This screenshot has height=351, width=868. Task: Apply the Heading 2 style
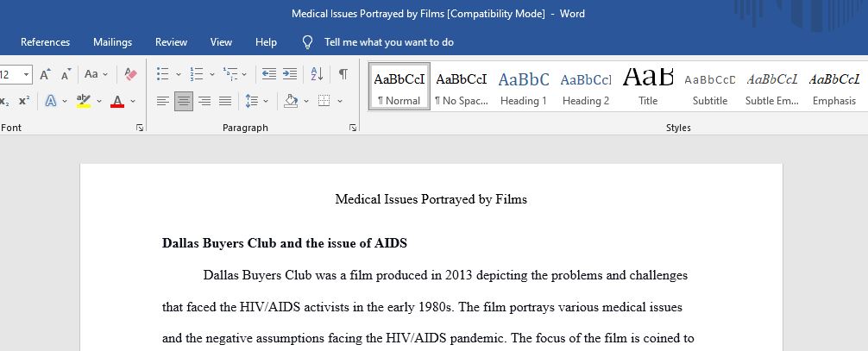point(586,86)
